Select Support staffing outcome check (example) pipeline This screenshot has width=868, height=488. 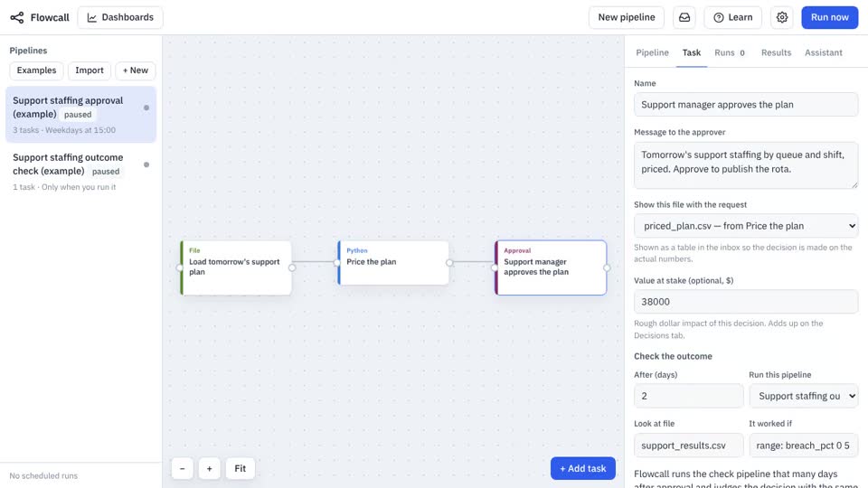pyautogui.click(x=80, y=172)
